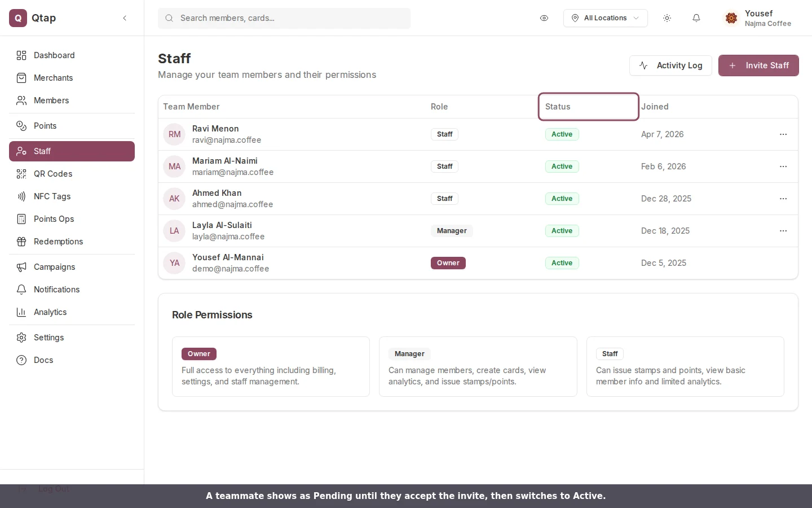Click the LA avatar for Layla
The height and width of the screenshot is (508, 812).
pyautogui.click(x=174, y=231)
